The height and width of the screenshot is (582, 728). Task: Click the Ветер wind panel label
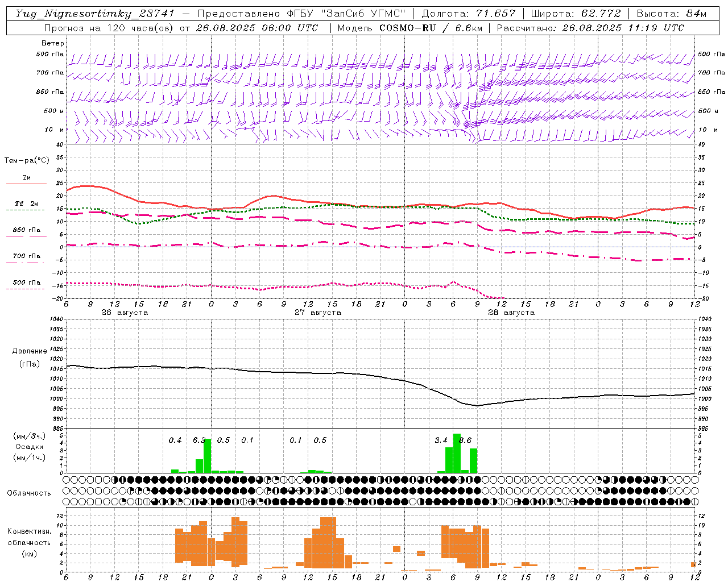pyautogui.click(x=53, y=43)
